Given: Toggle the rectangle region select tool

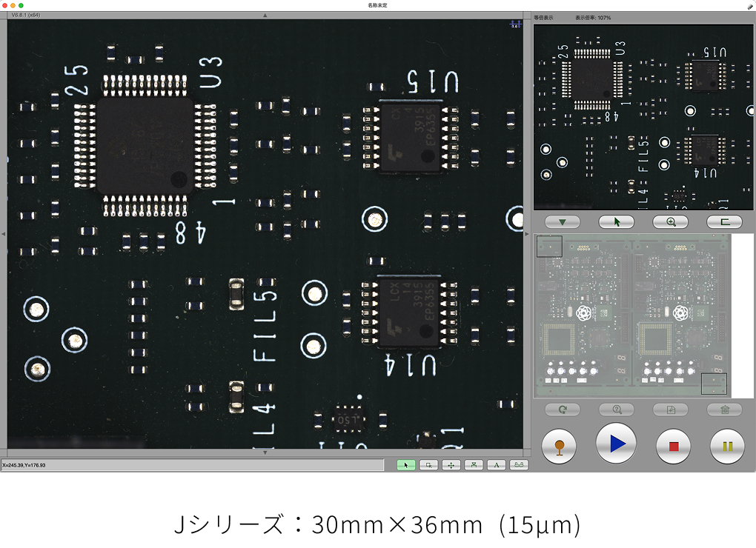Looking at the screenshot, I should pos(428,465).
